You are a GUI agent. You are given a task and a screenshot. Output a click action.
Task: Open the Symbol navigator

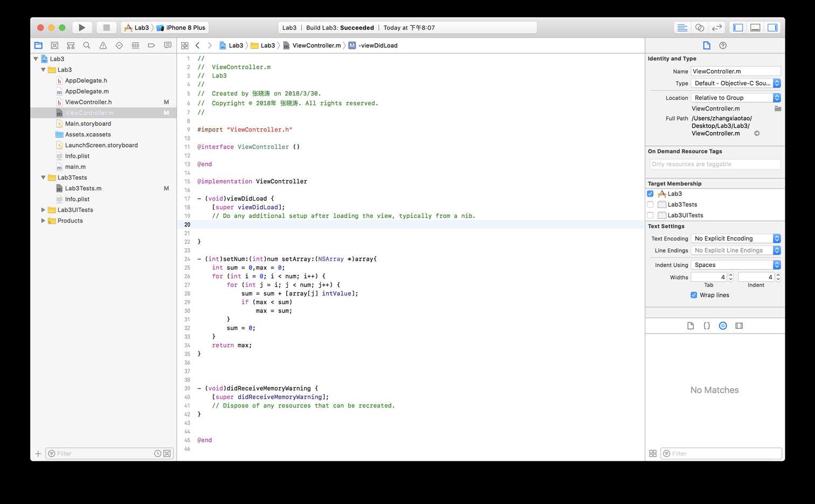click(x=71, y=45)
